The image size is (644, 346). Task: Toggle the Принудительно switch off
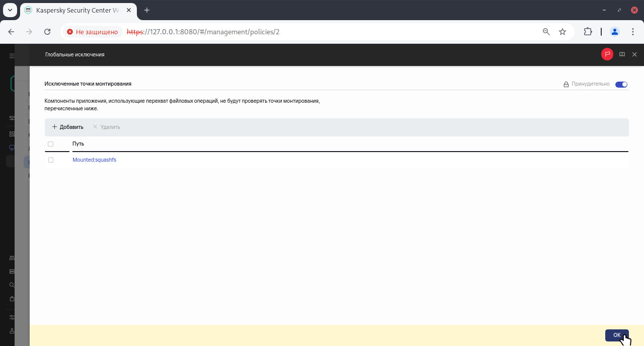pos(621,85)
